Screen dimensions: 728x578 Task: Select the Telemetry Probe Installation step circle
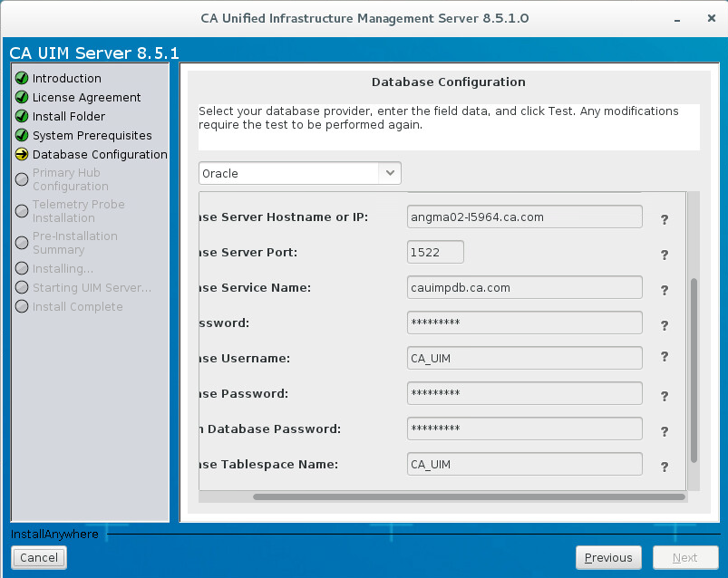(x=20, y=210)
